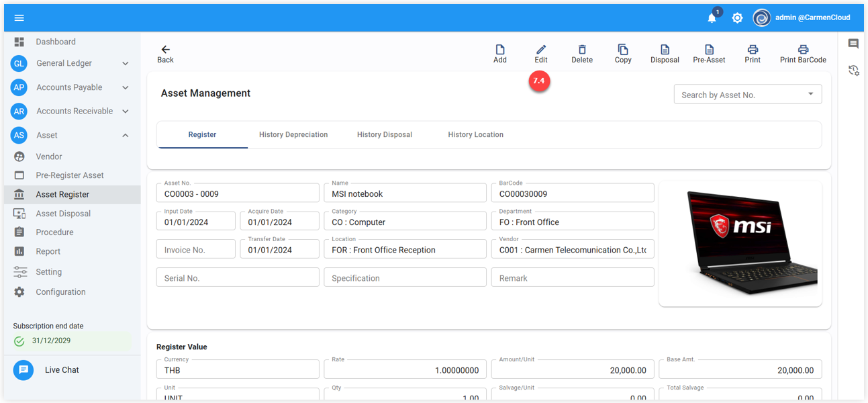
Task: Open Live Chat from the sidebar
Action: 61,370
